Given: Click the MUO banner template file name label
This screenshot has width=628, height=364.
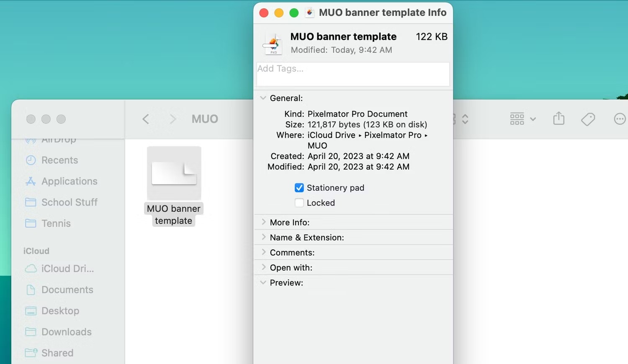Looking at the screenshot, I should click(x=174, y=215).
